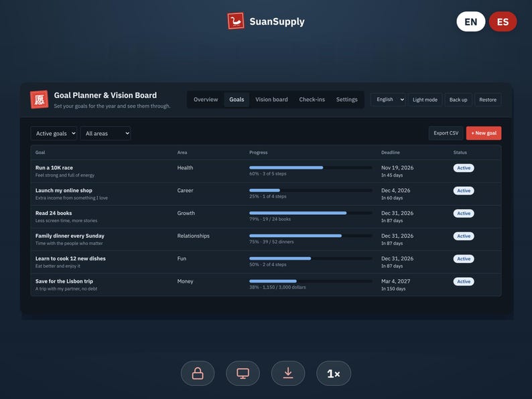532x399 pixels.
Task: Open the 'Learn to cook 12 new dishes' goal
Action: tap(70, 258)
